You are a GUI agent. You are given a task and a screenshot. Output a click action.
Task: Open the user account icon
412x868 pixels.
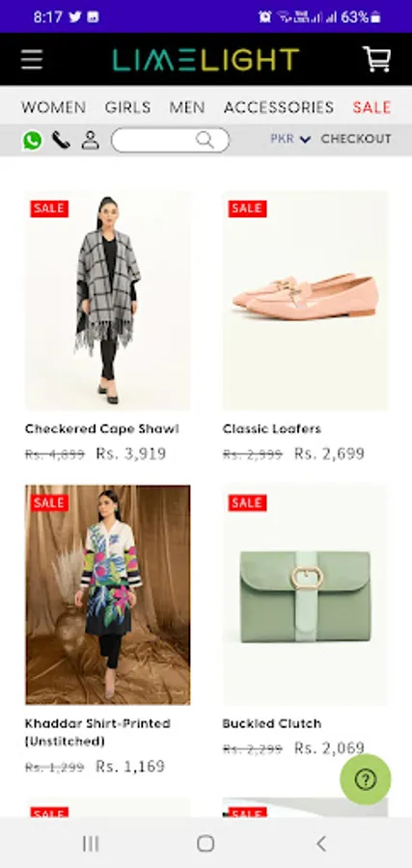pyautogui.click(x=91, y=140)
